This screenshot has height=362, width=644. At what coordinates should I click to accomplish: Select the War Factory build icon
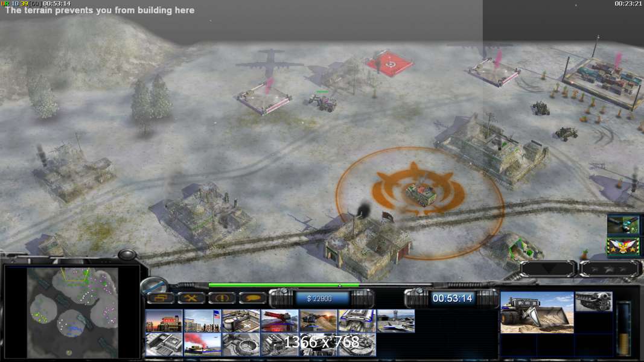click(x=357, y=321)
